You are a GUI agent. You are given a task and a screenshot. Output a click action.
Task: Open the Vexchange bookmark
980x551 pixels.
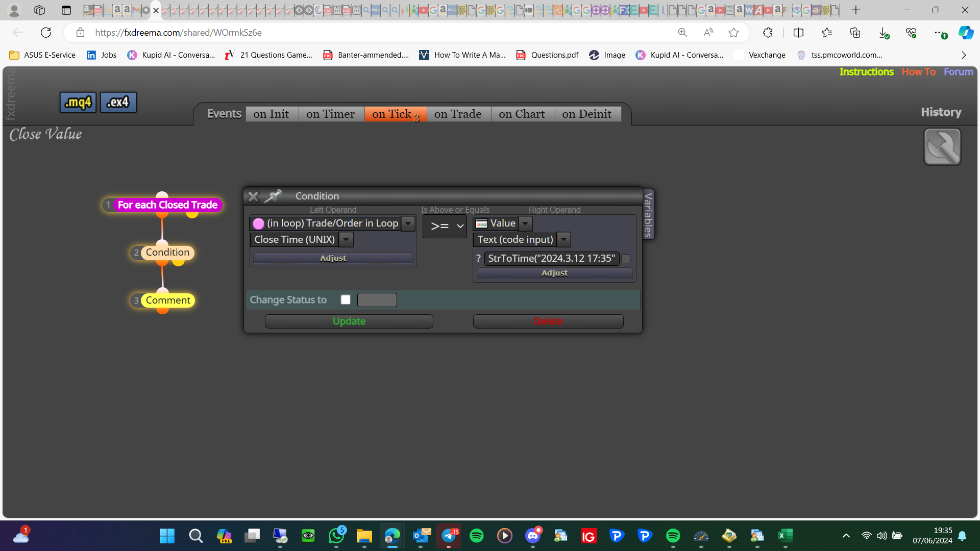click(x=760, y=55)
